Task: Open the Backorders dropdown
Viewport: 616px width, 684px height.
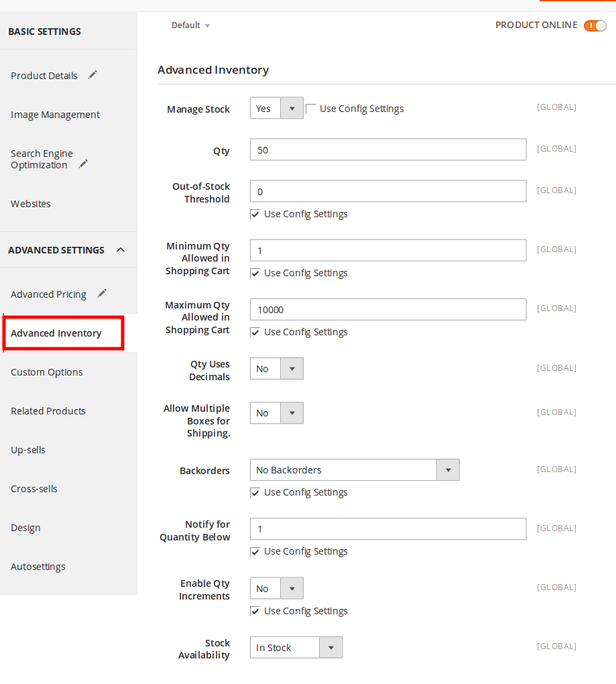Action: tap(354, 470)
